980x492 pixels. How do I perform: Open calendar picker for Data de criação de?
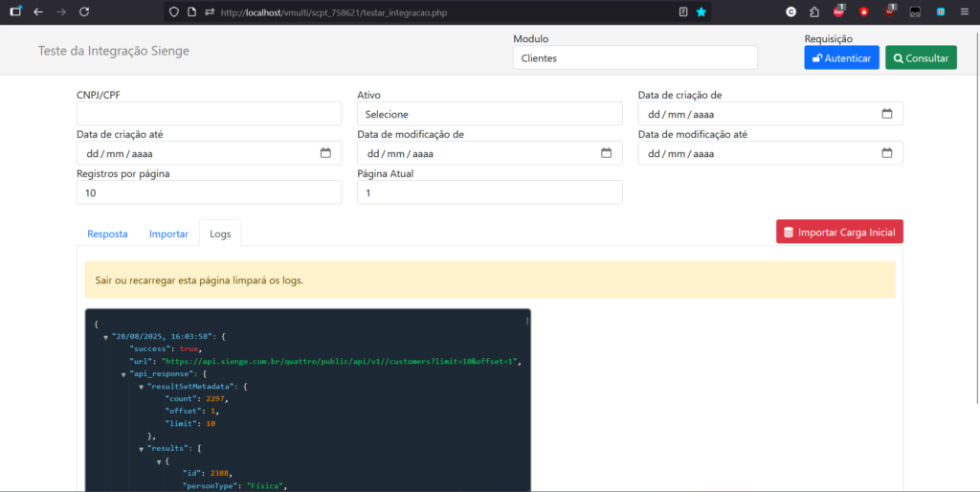[x=886, y=114]
